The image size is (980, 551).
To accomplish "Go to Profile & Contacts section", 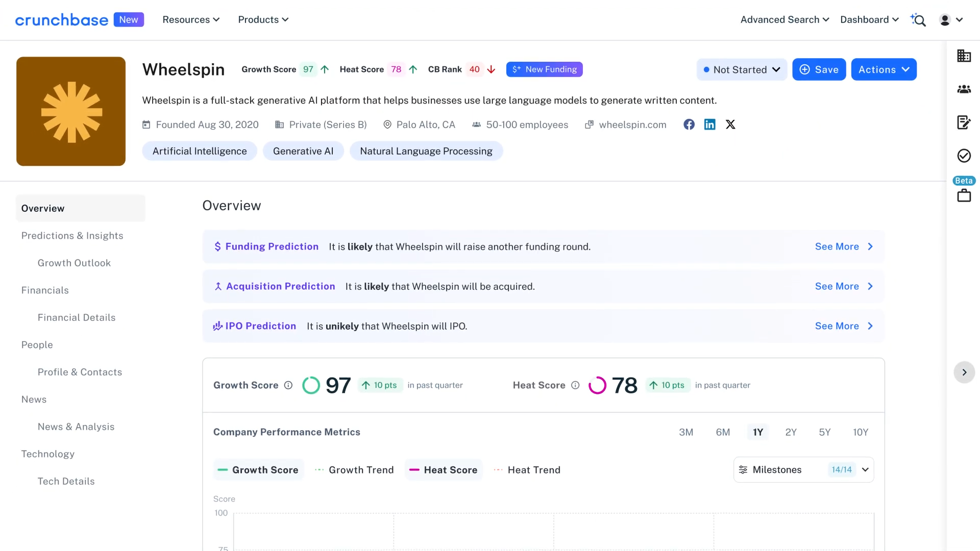I will (80, 372).
